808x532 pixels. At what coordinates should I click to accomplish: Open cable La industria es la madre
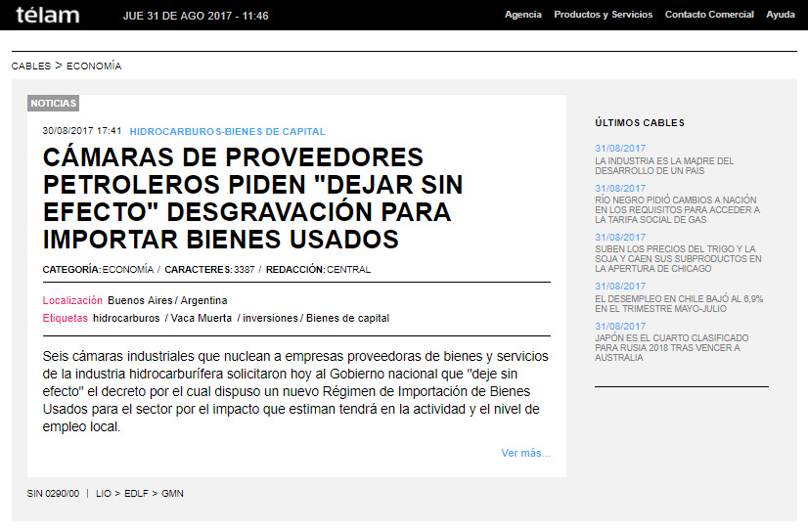click(663, 165)
